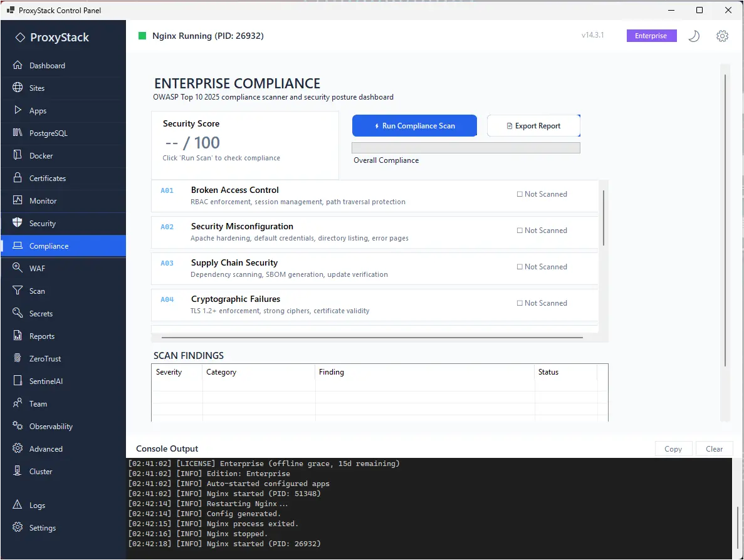744x560 pixels.
Task: Click the ProxyStack diamond logo icon
Action: [20, 37]
